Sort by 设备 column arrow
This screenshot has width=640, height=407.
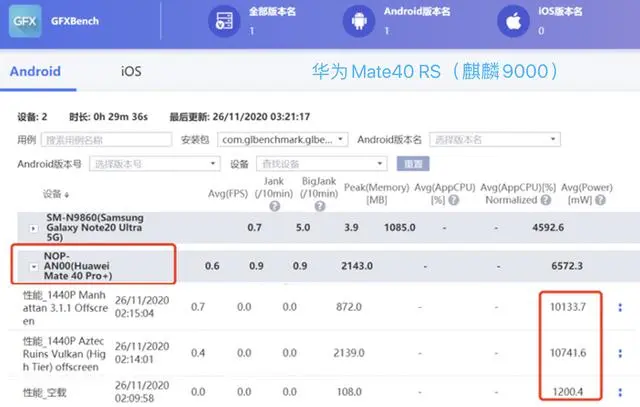pos(67,195)
